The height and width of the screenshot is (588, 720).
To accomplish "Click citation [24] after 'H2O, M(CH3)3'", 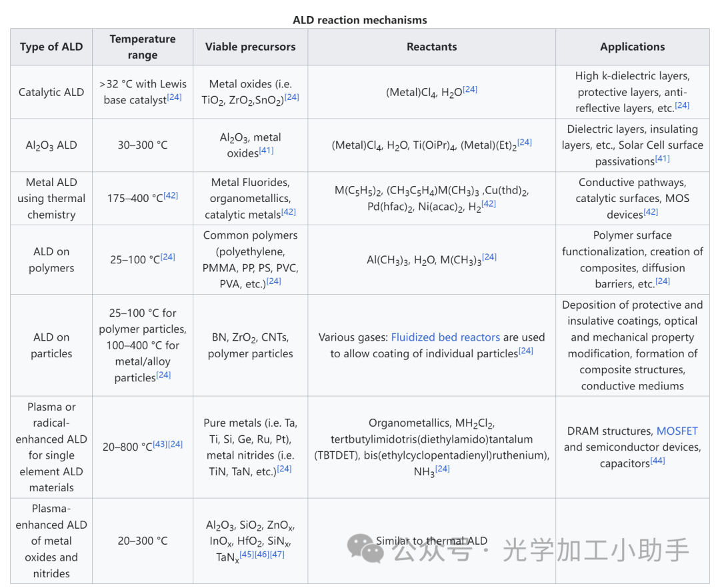I will tap(489, 257).
